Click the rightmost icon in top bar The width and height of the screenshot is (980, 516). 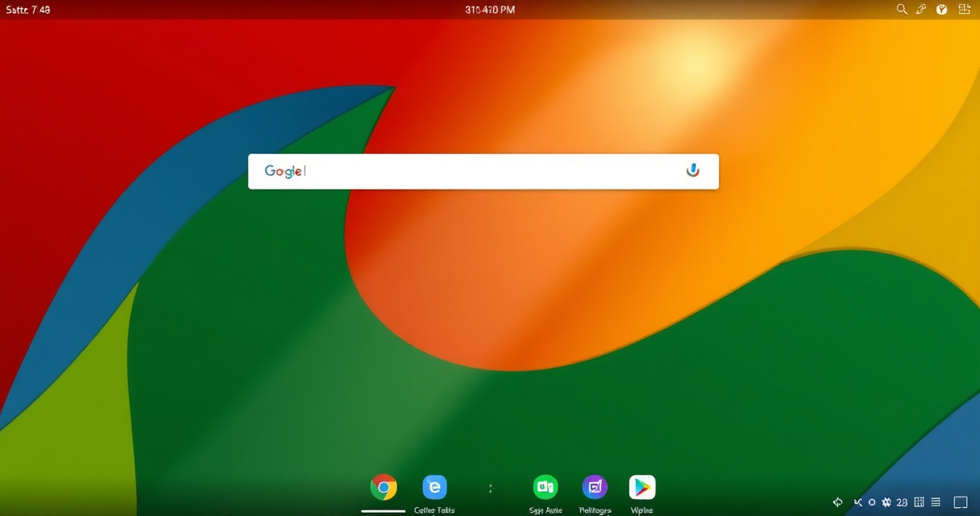pyautogui.click(x=964, y=10)
